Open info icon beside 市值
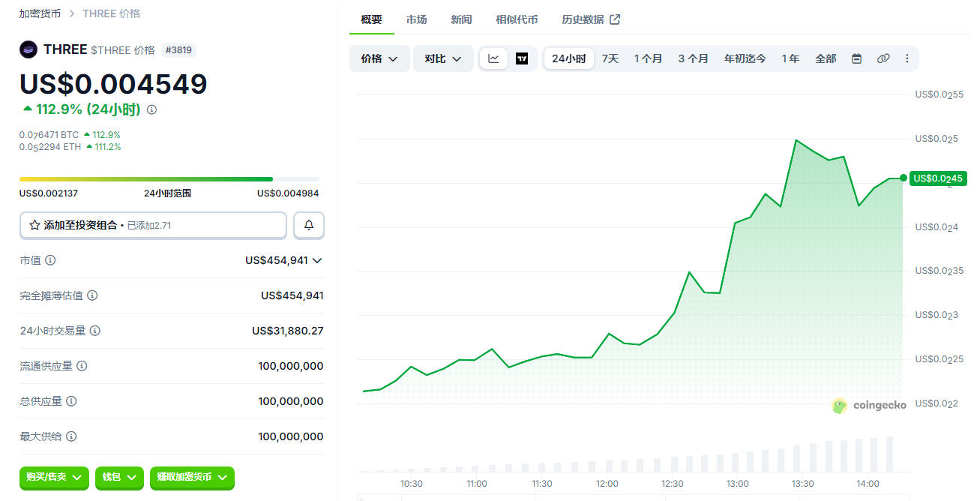 50,260
